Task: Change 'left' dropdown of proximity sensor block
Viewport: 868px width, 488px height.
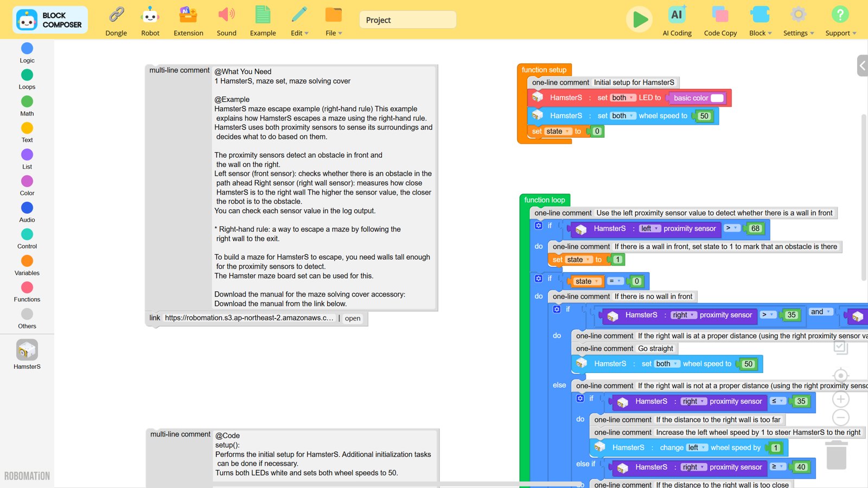Action: pos(649,229)
